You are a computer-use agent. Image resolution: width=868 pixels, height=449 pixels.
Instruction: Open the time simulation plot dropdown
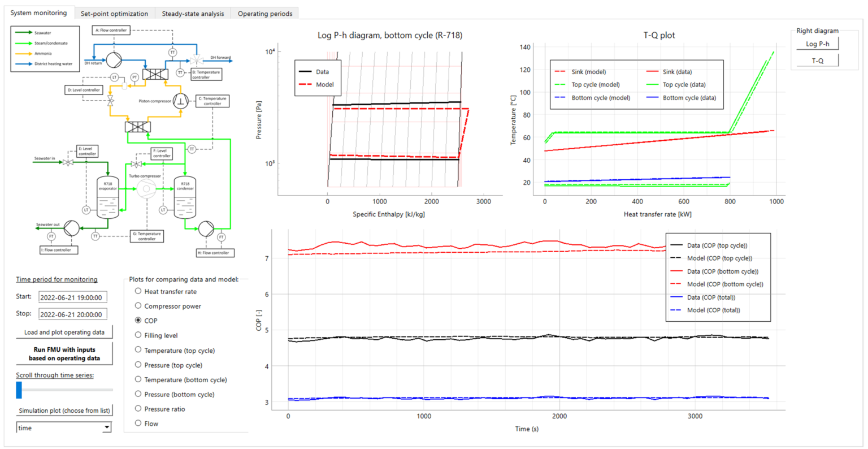coord(64,428)
